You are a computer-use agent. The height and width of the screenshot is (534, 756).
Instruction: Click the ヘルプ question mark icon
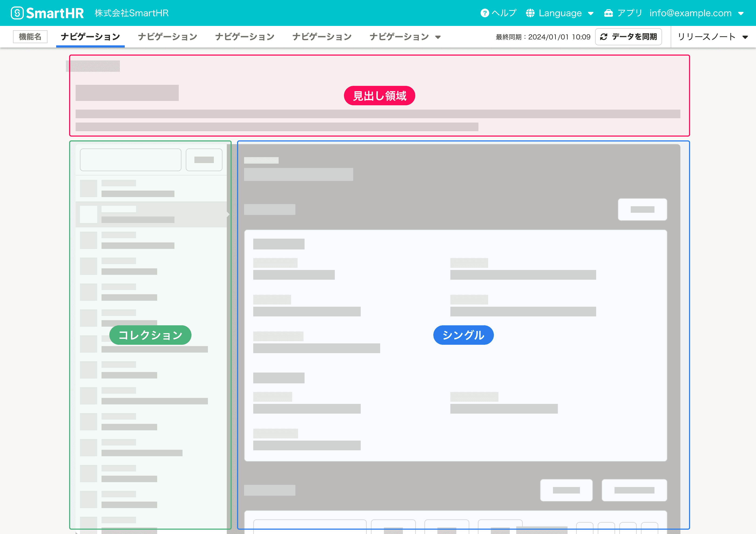click(484, 13)
